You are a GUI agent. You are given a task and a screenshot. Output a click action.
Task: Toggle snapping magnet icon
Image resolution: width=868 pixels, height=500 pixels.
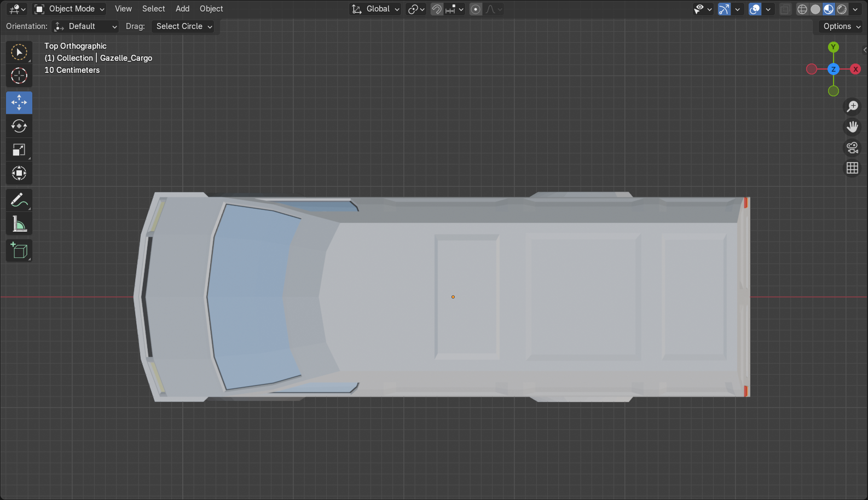point(436,9)
